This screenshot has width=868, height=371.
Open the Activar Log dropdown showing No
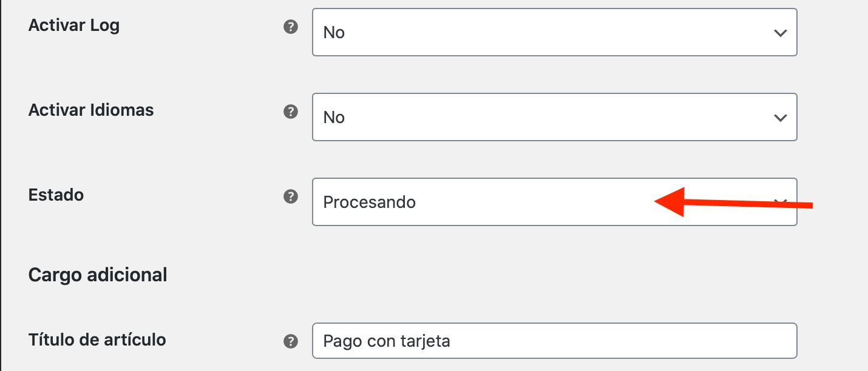pyautogui.click(x=554, y=32)
